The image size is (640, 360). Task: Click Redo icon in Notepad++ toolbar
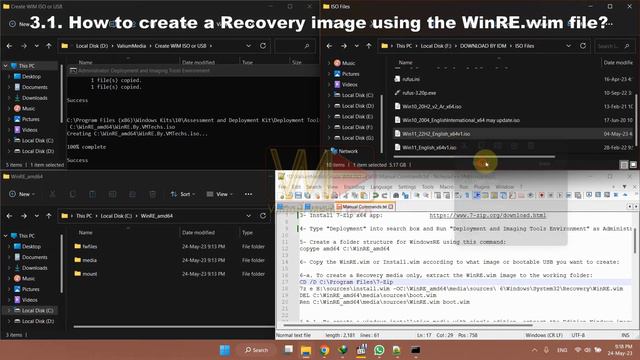(384, 196)
